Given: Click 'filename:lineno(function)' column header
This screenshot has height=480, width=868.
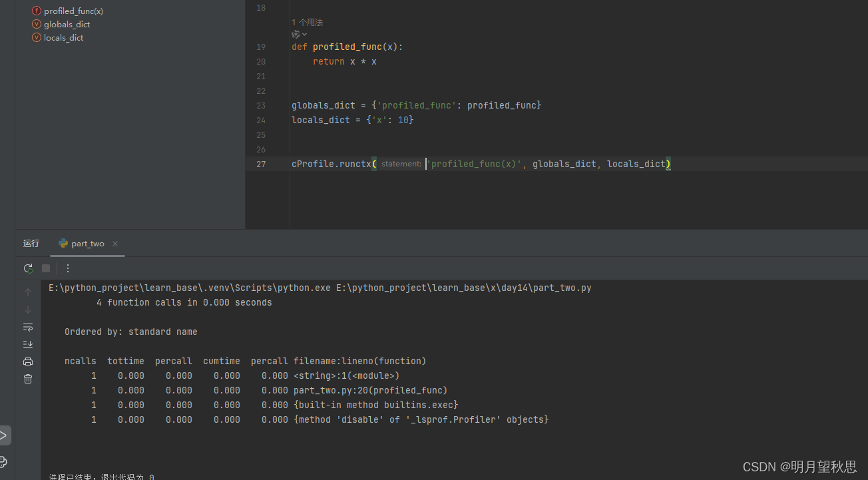Looking at the screenshot, I should [360, 361].
